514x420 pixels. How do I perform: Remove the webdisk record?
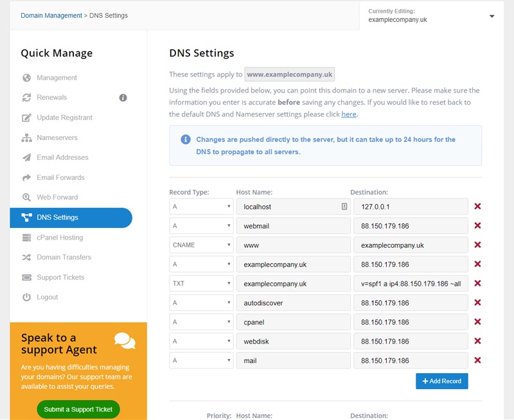pos(477,341)
